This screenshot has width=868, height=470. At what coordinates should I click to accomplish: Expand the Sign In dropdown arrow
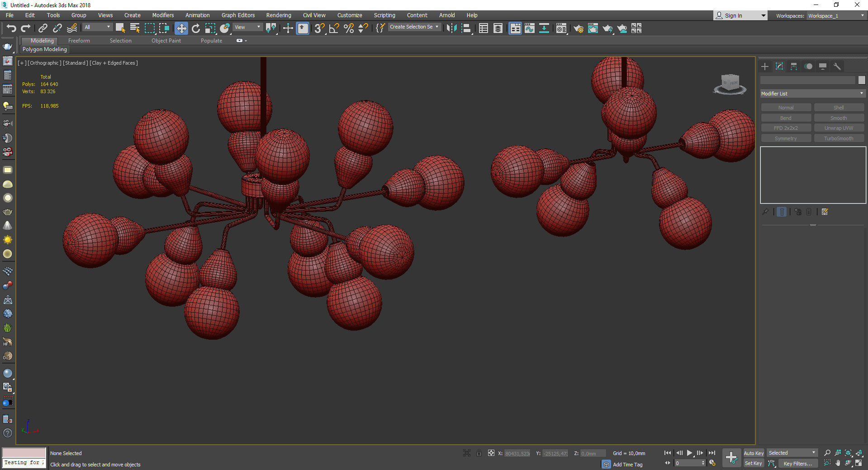pyautogui.click(x=764, y=15)
